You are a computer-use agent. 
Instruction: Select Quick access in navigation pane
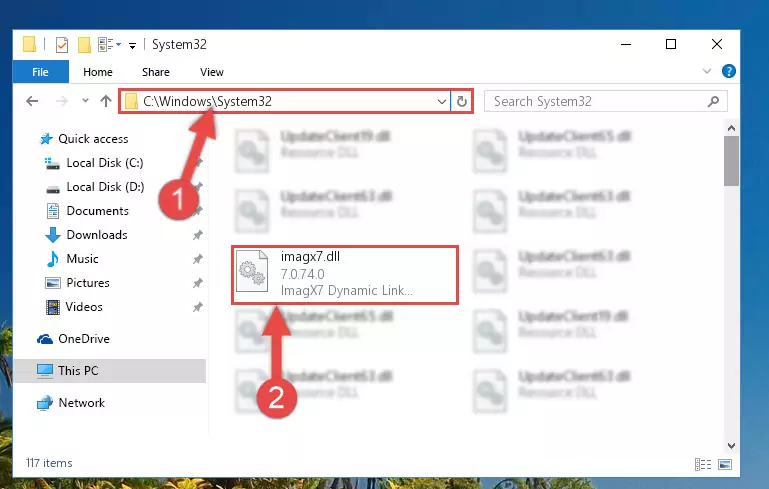click(x=93, y=139)
